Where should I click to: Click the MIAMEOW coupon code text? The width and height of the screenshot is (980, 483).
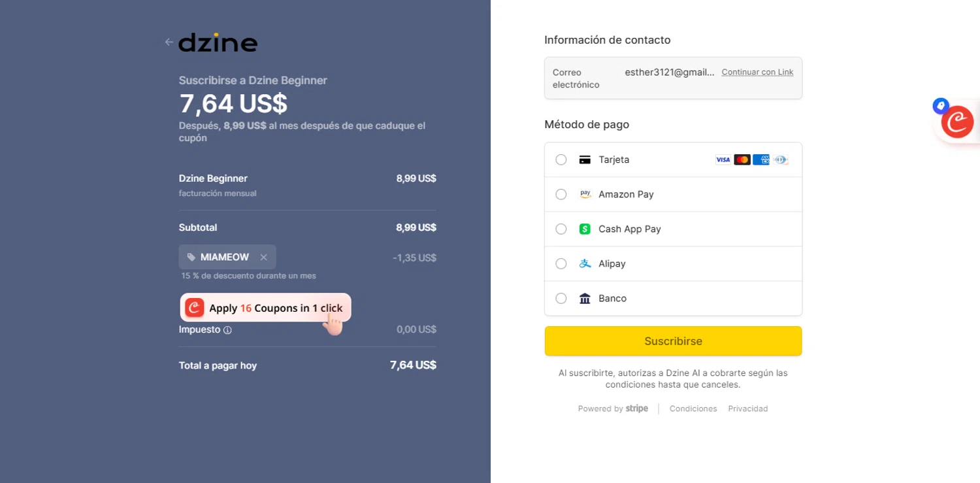(x=225, y=258)
